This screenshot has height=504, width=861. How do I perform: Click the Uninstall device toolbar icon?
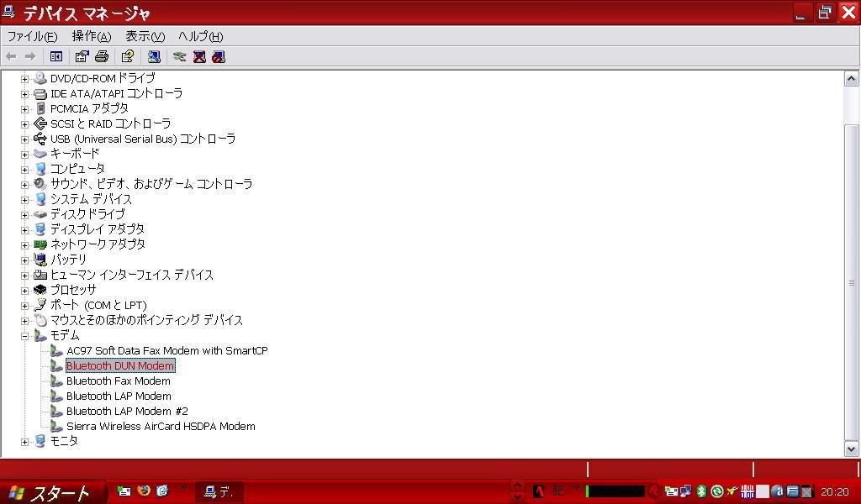click(x=199, y=56)
